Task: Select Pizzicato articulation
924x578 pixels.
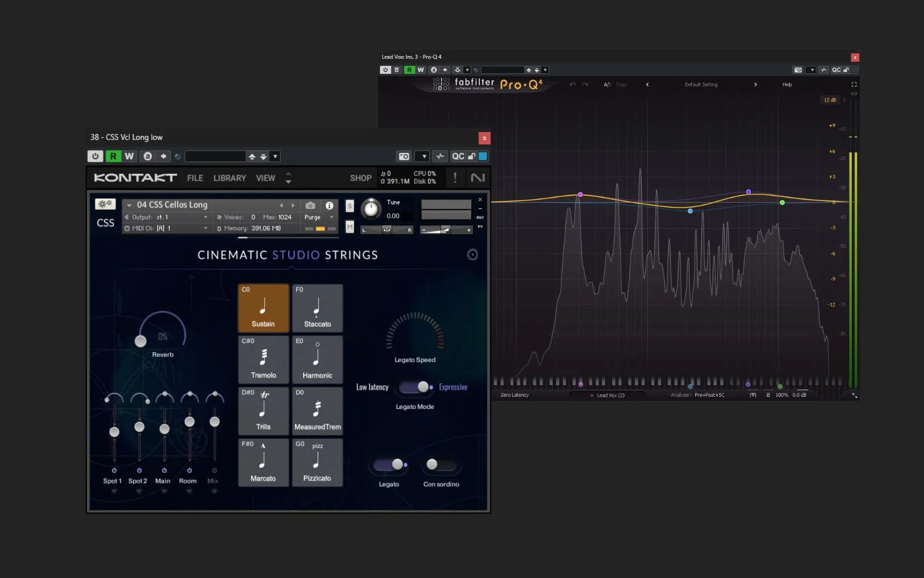Action: pyautogui.click(x=318, y=462)
